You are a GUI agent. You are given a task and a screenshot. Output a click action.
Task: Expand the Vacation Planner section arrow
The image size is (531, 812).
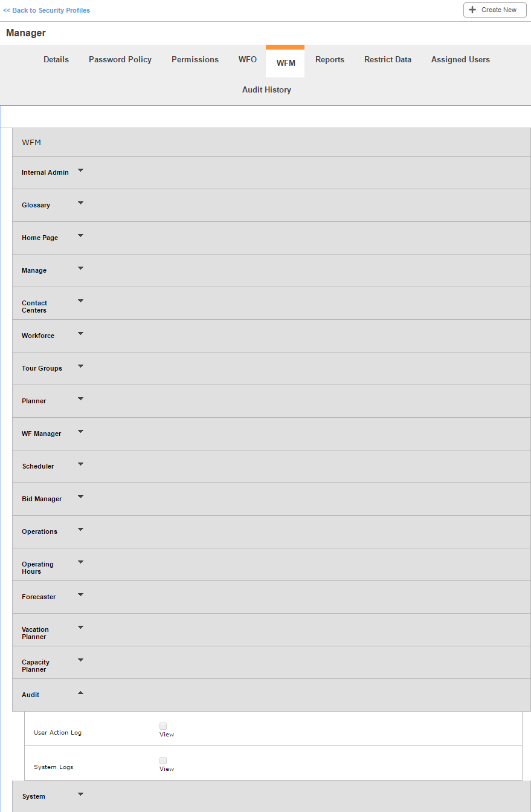[81, 628]
